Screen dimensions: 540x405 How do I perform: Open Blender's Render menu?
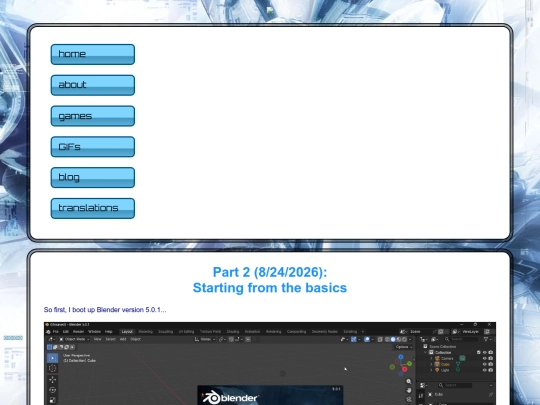79,332
